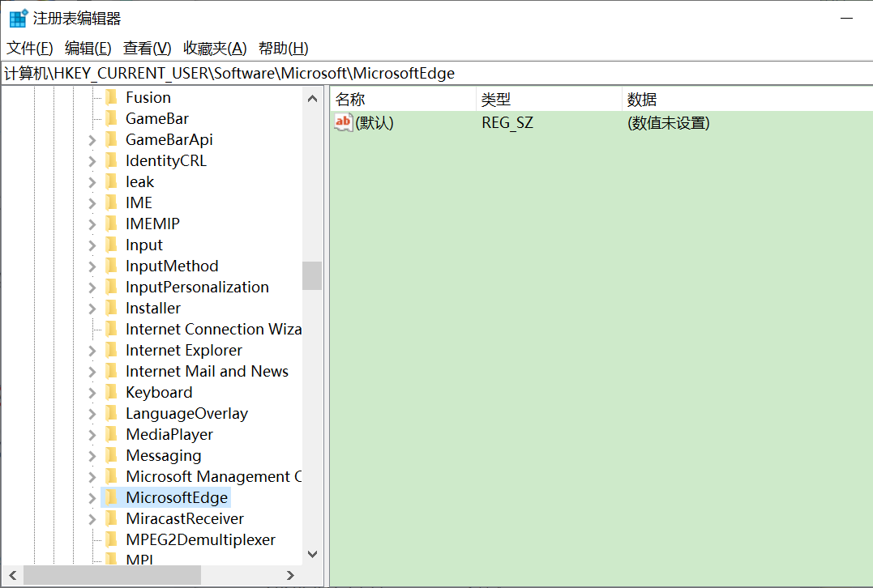Expand the Input key
This screenshot has height=588, width=873.
(92, 245)
